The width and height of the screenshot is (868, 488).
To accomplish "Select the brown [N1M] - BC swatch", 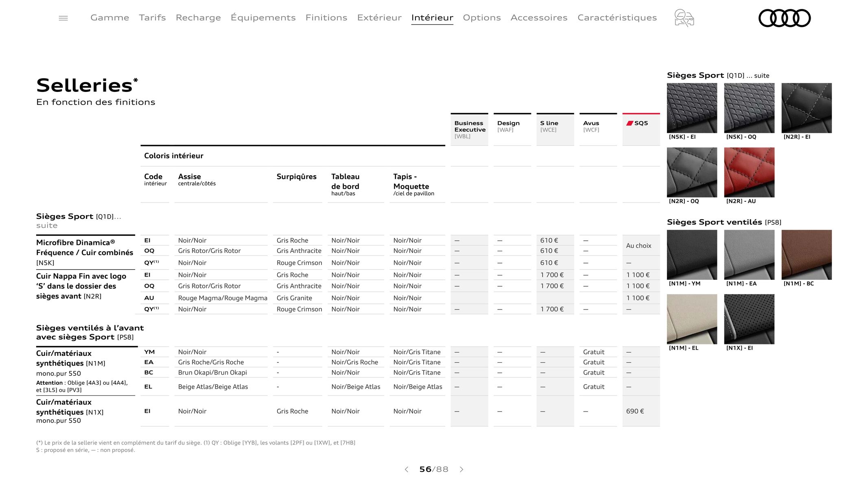I will [807, 255].
